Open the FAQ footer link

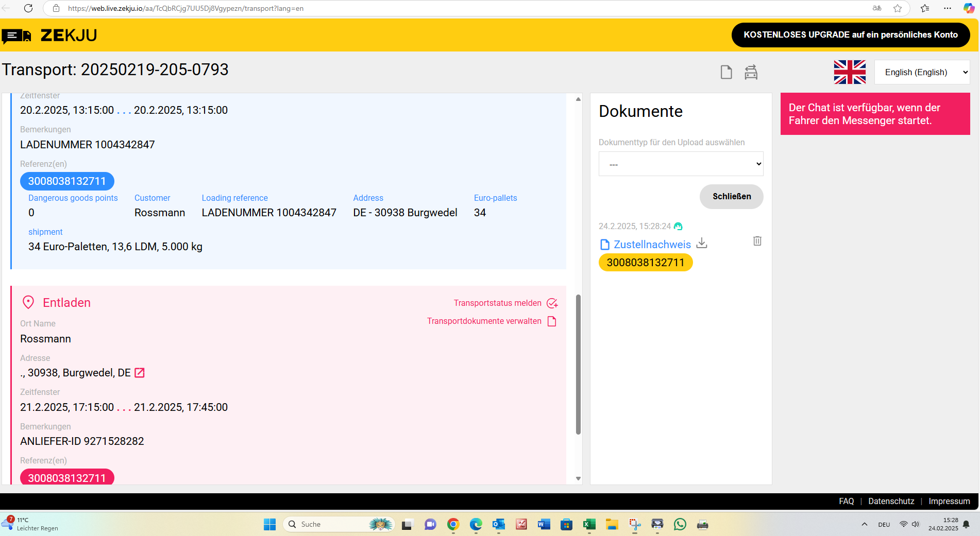(846, 501)
